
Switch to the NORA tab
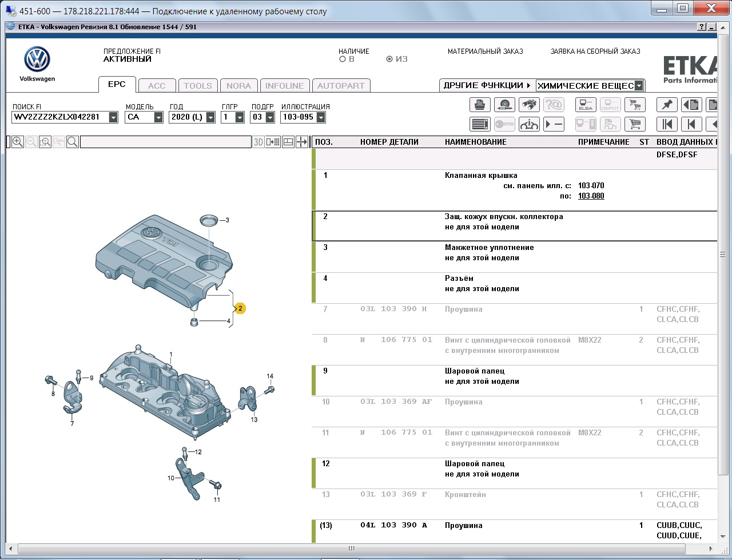239,86
